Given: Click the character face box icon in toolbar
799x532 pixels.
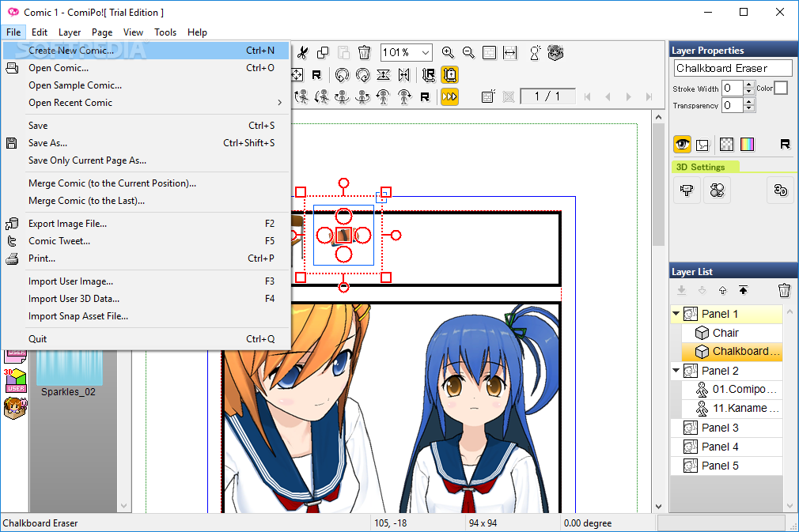Looking at the screenshot, I should [555, 52].
